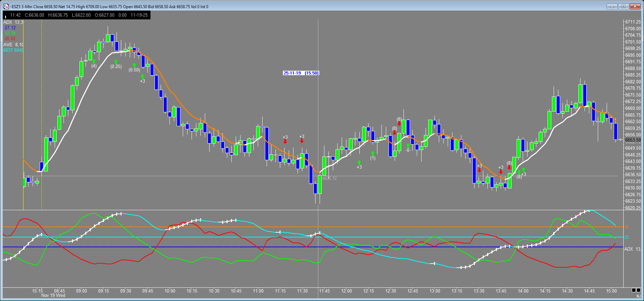The width and height of the screenshot is (644, 301).
Task: Maximize the chart window
Action: [623, 6]
